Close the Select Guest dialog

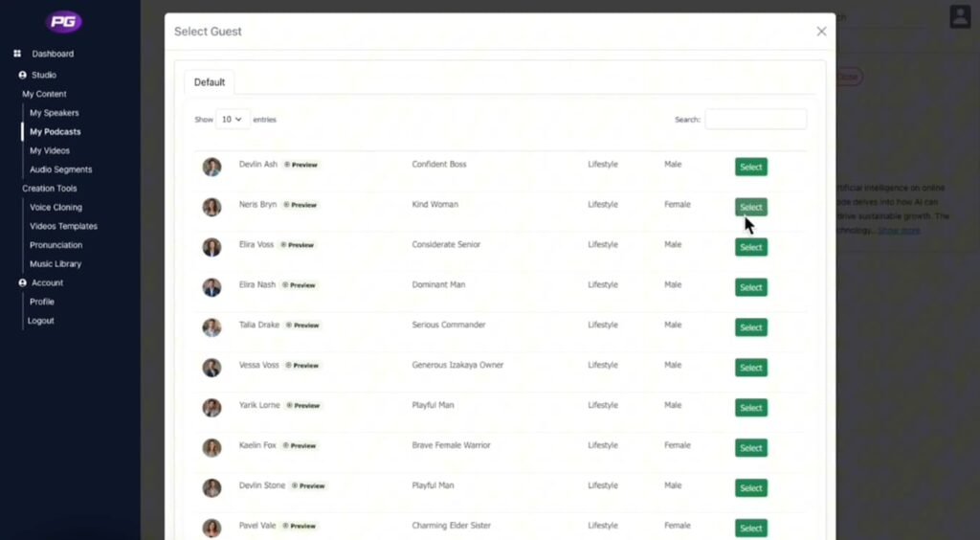click(821, 32)
